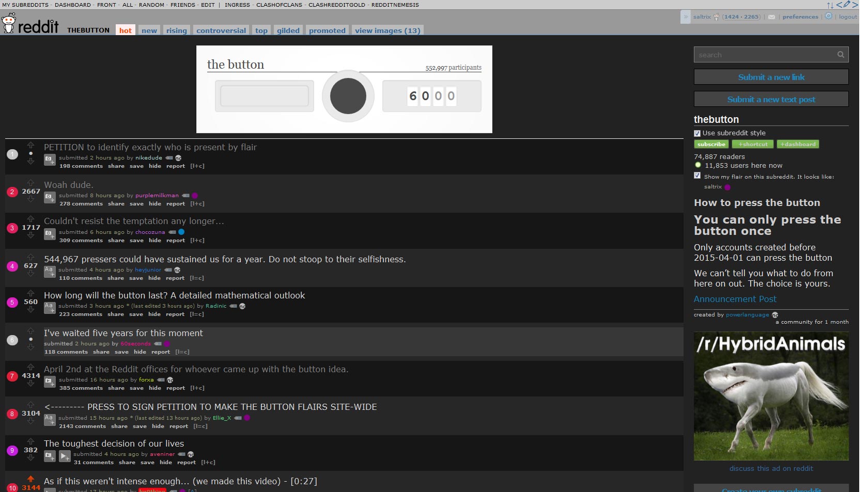Upvote the PETITION to identify flair post

point(30,145)
